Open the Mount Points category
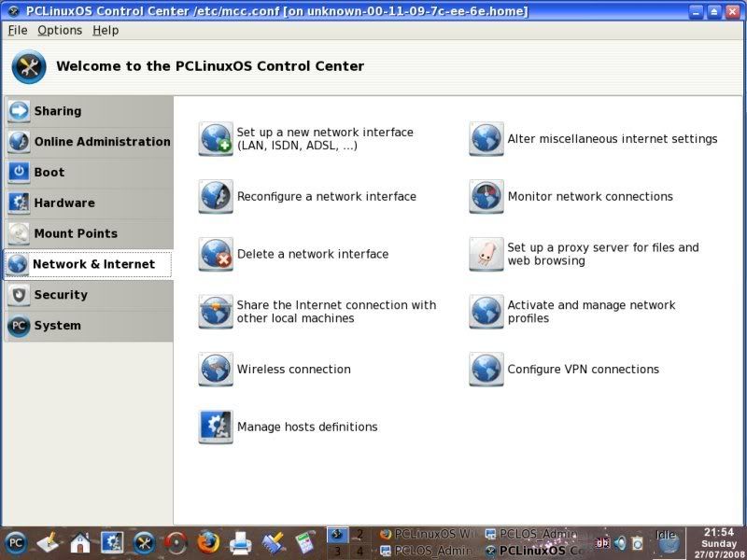 coord(89,233)
